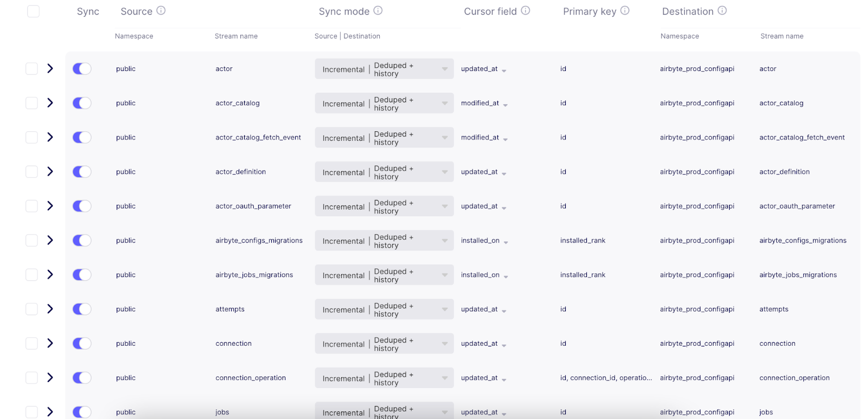Click the id primary key for actor_catalog
Image resolution: width=868 pixels, height=419 pixels.
tap(563, 103)
